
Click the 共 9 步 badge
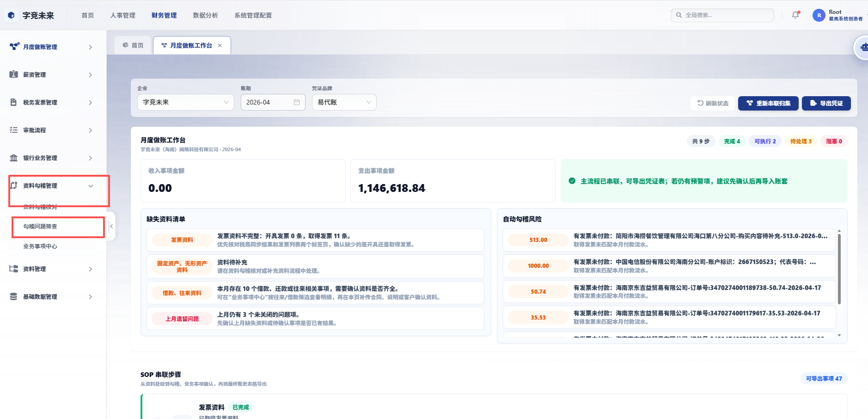pyautogui.click(x=701, y=142)
